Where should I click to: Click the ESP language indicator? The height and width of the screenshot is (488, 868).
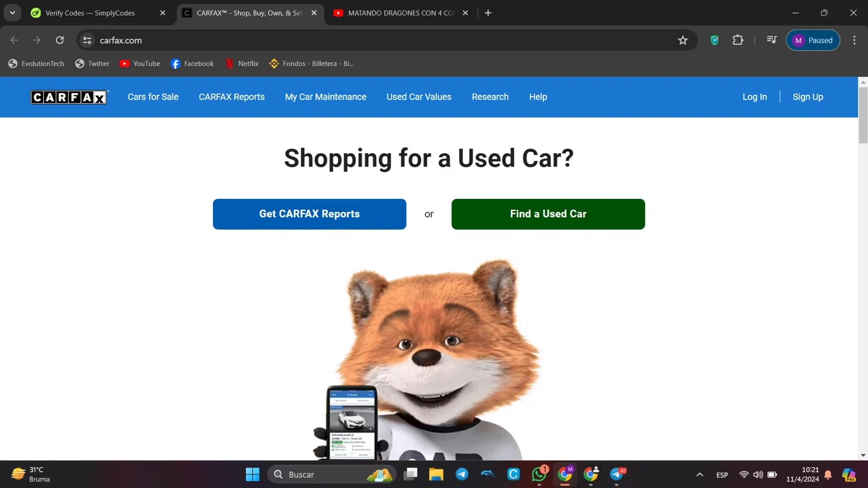pyautogui.click(x=722, y=475)
